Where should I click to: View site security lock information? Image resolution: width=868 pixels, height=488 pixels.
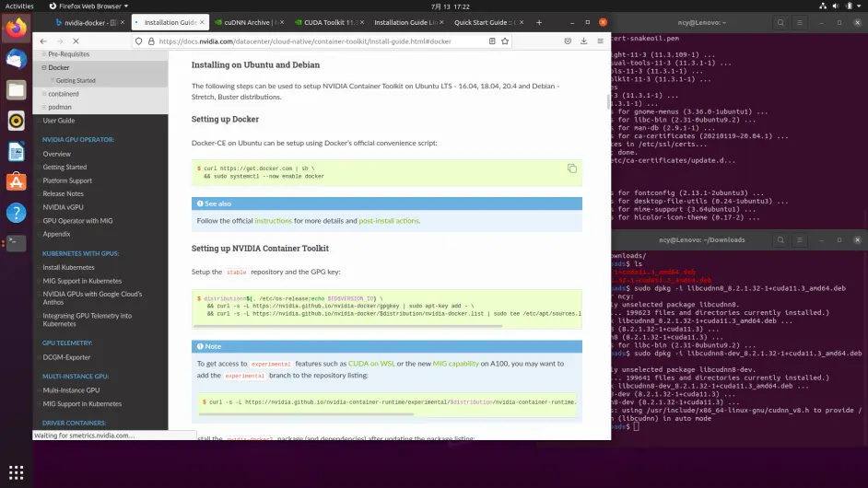[150, 41]
